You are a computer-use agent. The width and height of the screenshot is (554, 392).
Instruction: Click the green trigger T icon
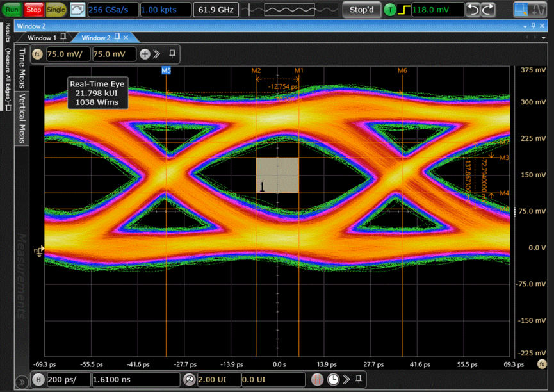point(389,10)
